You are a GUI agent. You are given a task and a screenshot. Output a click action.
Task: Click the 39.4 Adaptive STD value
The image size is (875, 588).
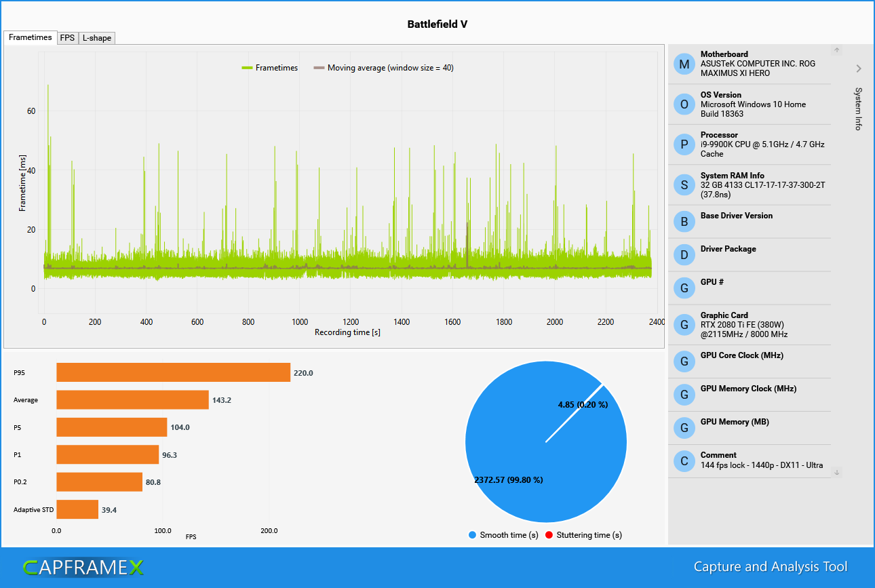(x=109, y=510)
